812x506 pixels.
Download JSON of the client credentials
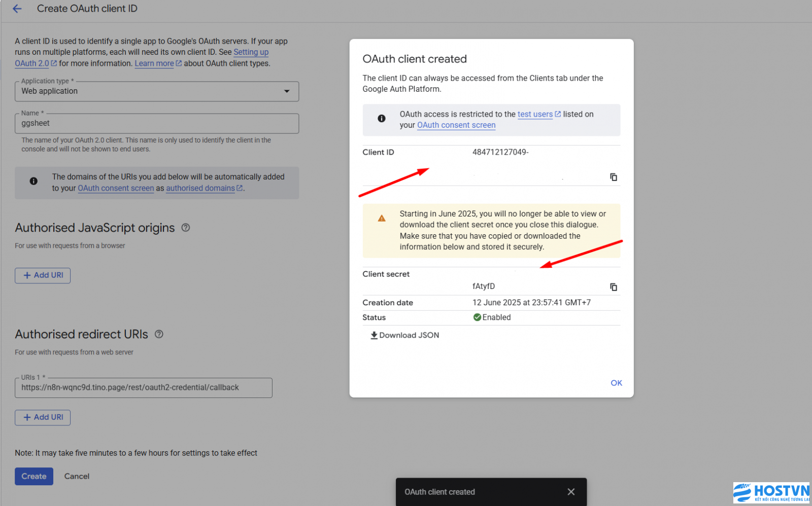click(x=405, y=335)
